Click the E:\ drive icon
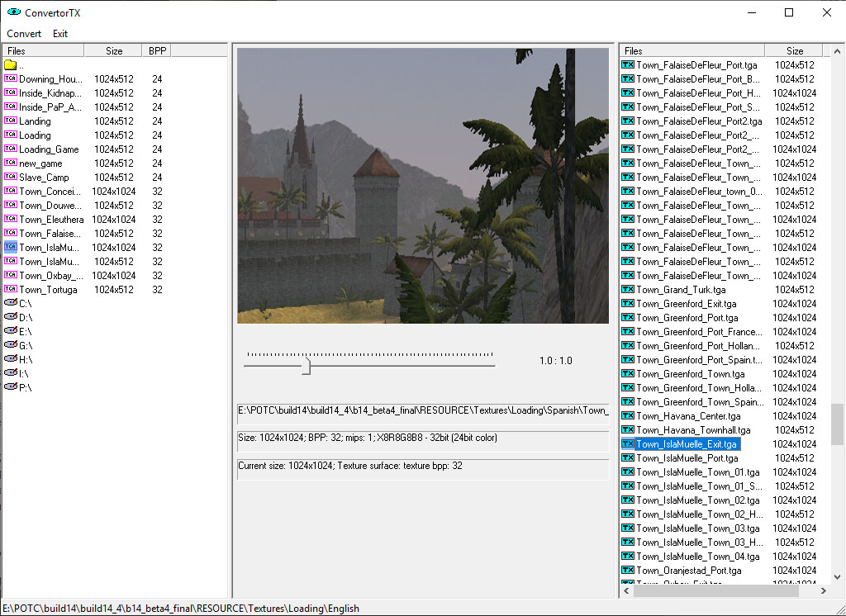Screen dimensions: 846x616 [x=10, y=332]
